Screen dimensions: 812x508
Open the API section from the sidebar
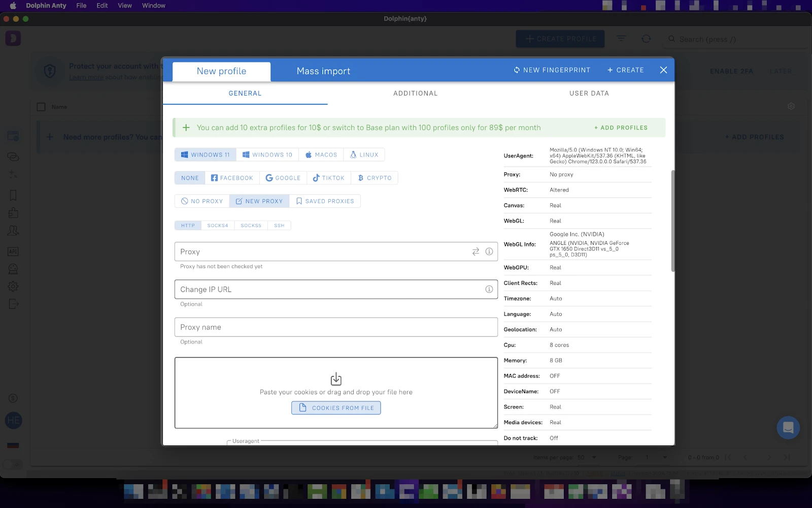coord(13,251)
